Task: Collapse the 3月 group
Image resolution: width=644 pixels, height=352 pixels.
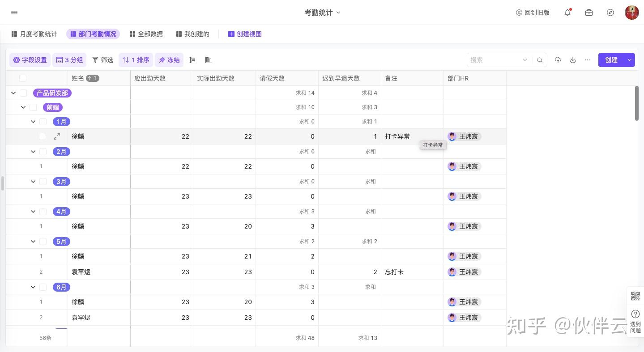Action: (33, 182)
